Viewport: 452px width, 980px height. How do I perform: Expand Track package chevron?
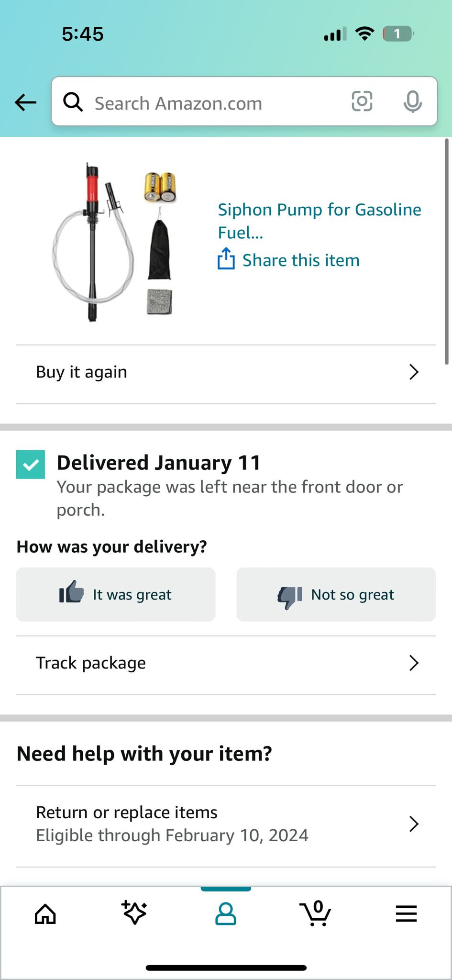pyautogui.click(x=414, y=663)
